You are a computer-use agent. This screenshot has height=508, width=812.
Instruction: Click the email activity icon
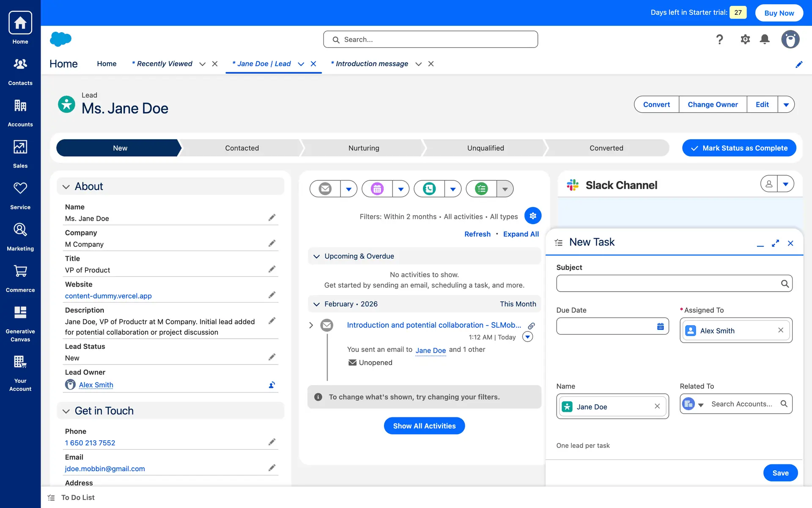325,189
